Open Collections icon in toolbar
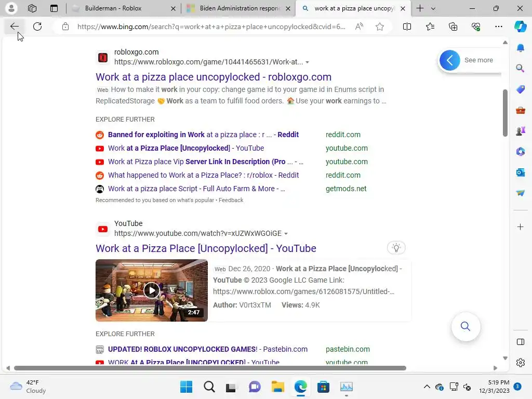The height and width of the screenshot is (399, 532). [453, 26]
